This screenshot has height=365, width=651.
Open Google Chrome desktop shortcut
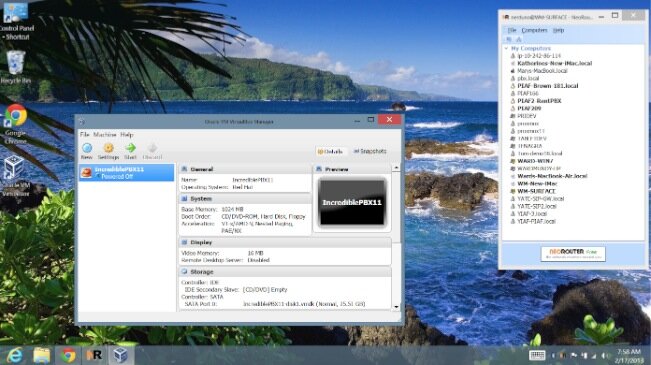click(x=15, y=124)
